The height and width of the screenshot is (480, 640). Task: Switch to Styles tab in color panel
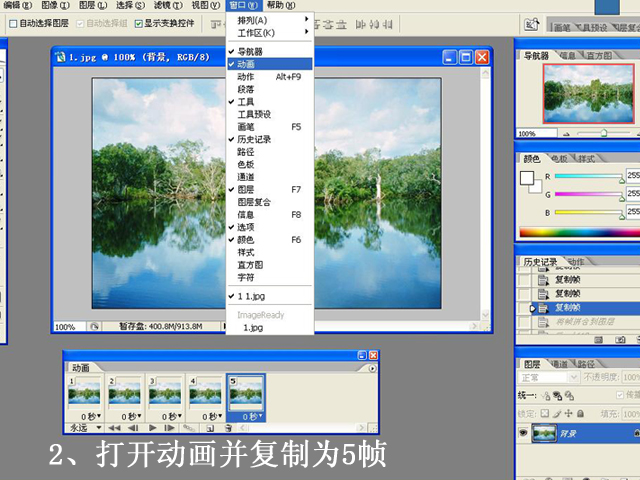click(x=587, y=158)
